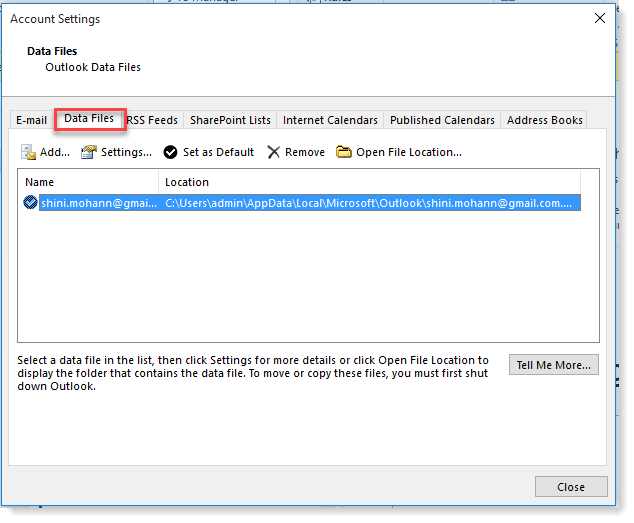Image resolution: width=634 pixels, height=523 pixels.
Task: Click the Add data file envelope icon
Action: click(28, 152)
